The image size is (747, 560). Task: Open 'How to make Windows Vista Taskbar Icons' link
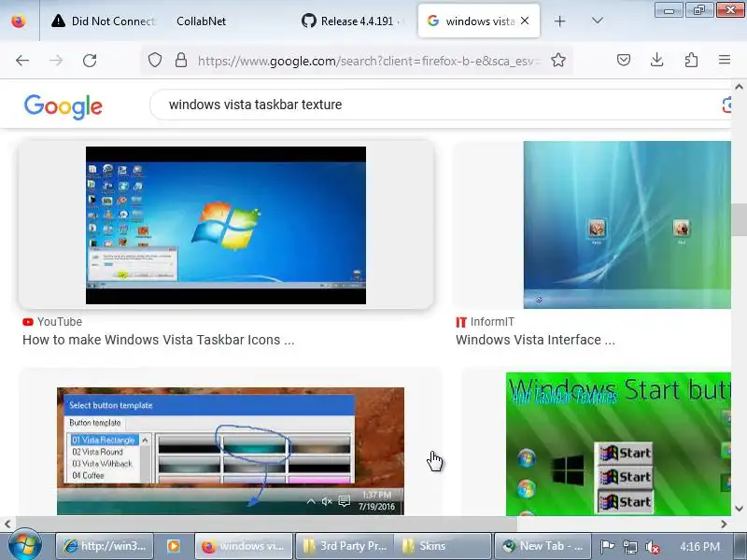(x=158, y=340)
